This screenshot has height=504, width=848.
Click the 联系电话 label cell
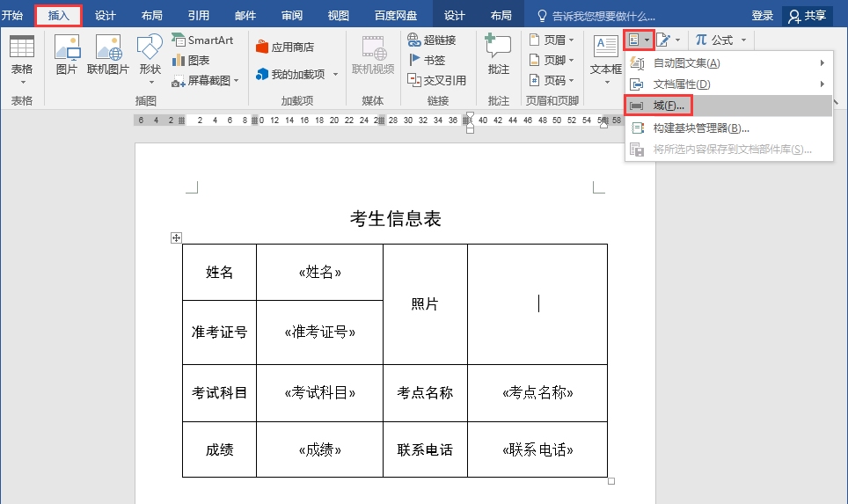(425, 450)
